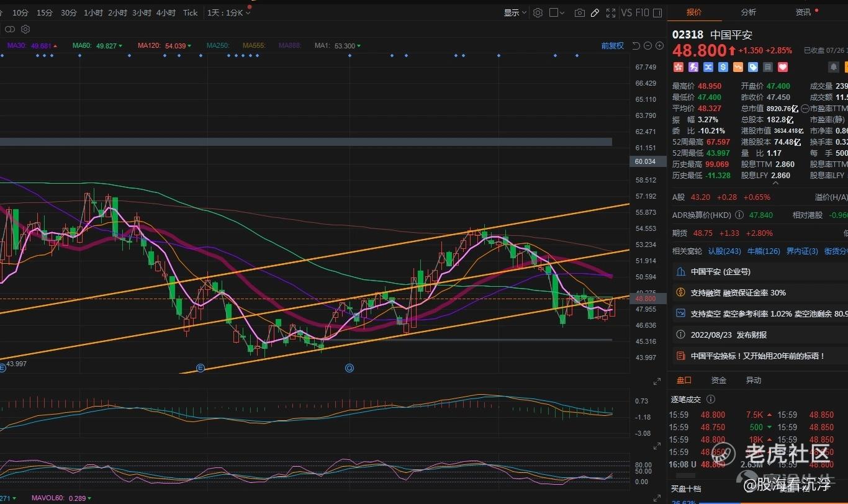Open 认股(243) warrants link
848x504 pixels.
pos(724,251)
